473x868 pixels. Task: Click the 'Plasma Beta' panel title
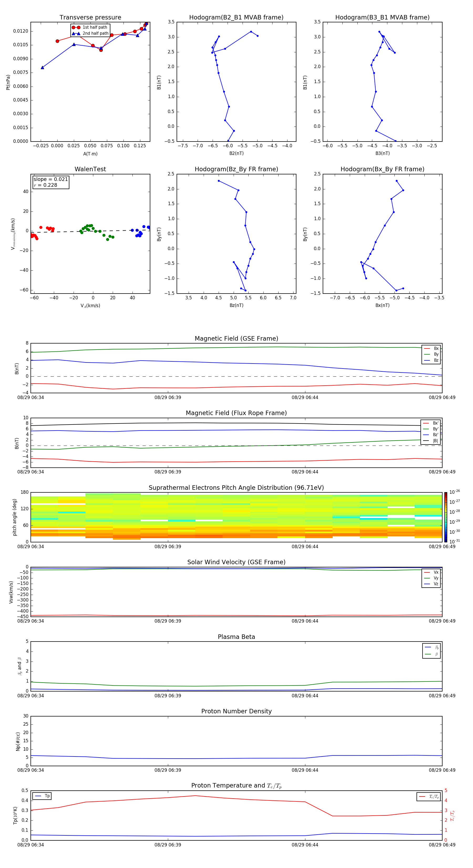pyautogui.click(x=236, y=637)
